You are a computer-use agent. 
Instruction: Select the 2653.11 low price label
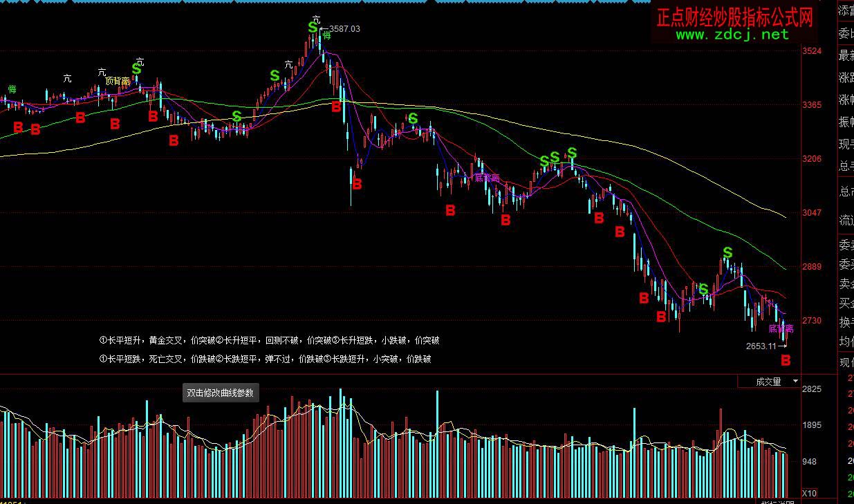coord(761,346)
